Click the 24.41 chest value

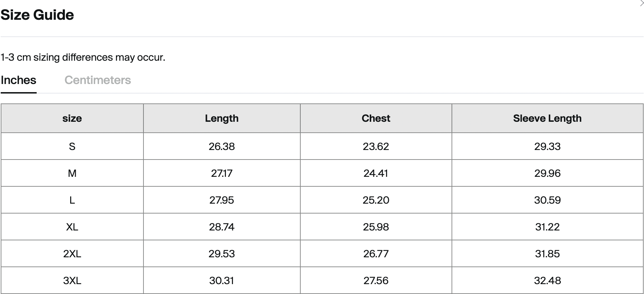(x=376, y=173)
